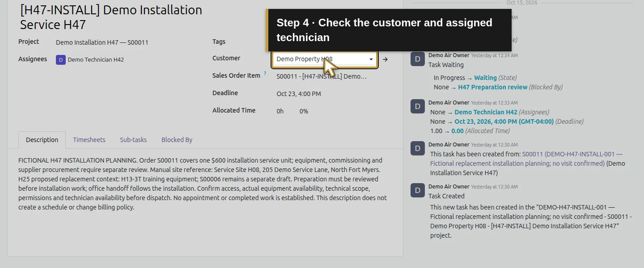Click the Customer field Demo Property H08
The image size is (644, 268).
pyautogui.click(x=325, y=59)
